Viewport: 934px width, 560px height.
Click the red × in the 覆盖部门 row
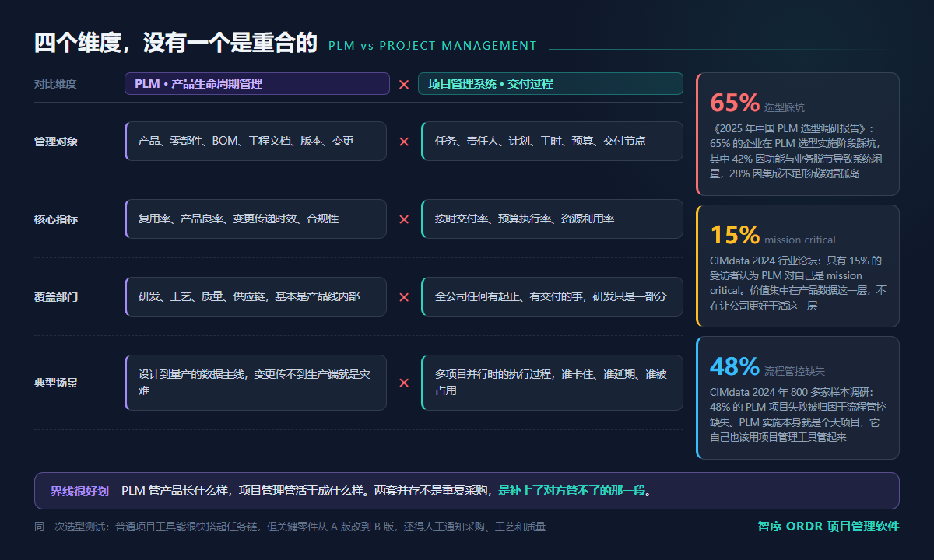[x=404, y=297]
